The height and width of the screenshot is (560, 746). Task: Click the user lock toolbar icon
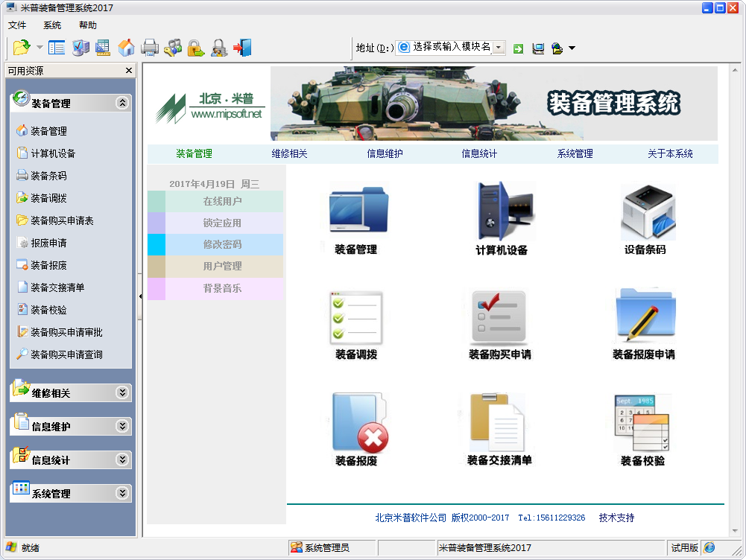tap(219, 48)
